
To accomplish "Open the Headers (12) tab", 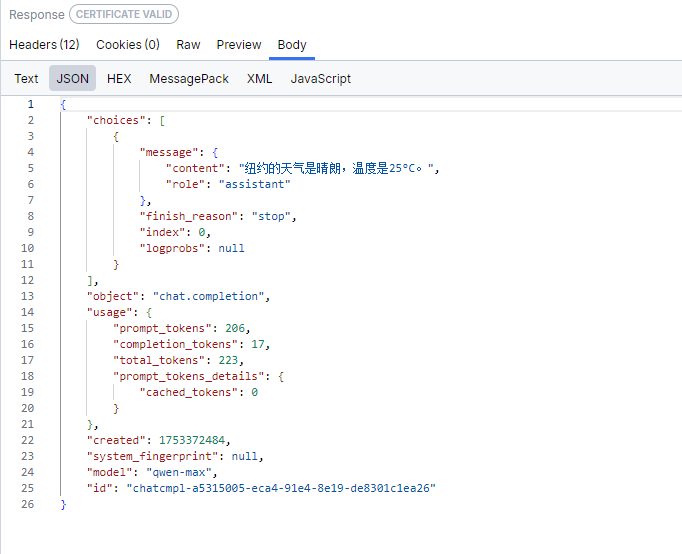I will coord(44,45).
